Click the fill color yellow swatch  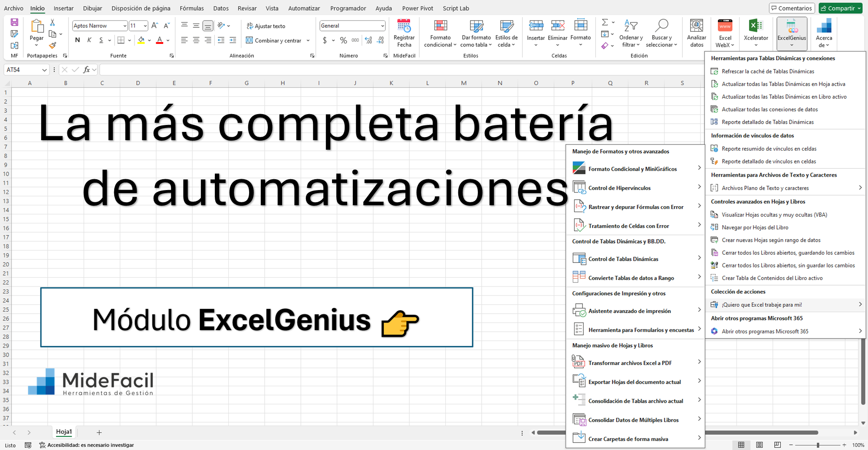(141, 40)
